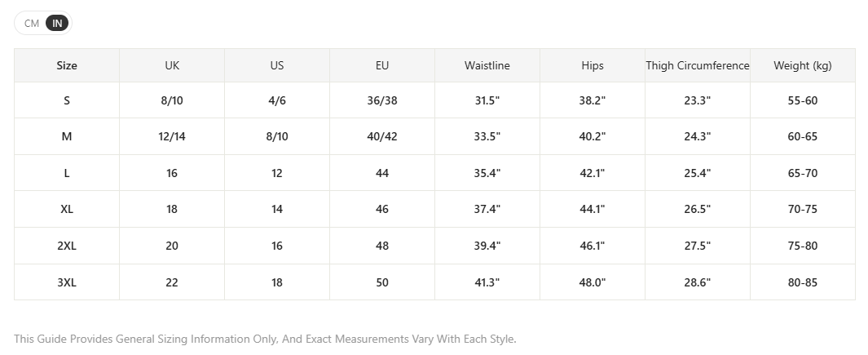Viewport: 868px width, 355px height.
Task: Select the XL size row label
Action: point(67,209)
